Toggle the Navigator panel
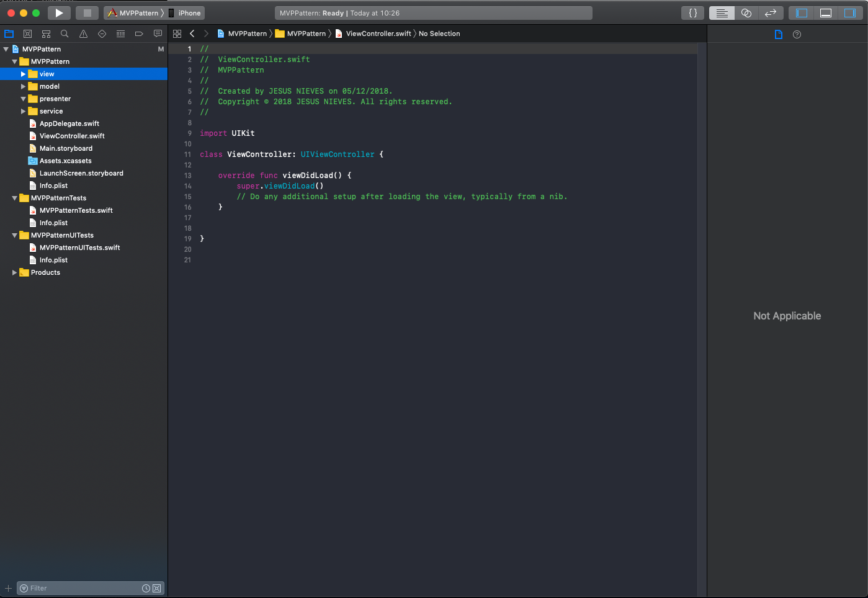Image resolution: width=868 pixels, height=598 pixels. [x=802, y=13]
